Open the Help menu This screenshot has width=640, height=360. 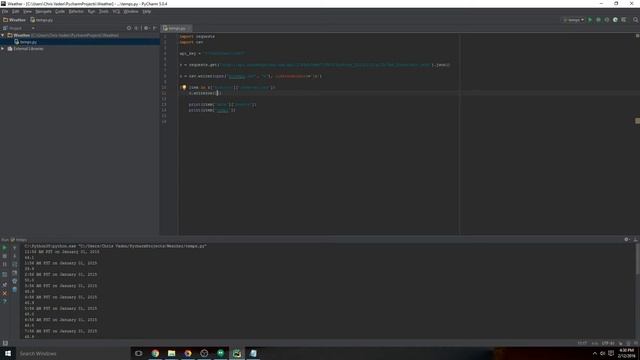[x=147, y=11]
